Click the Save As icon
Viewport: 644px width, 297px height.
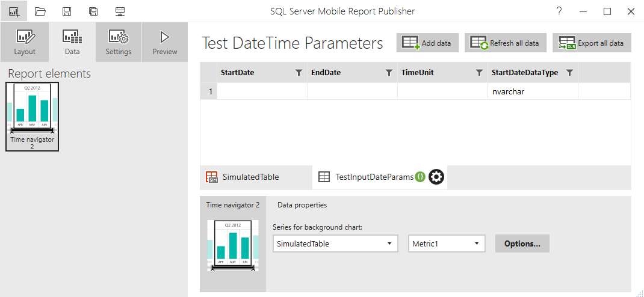click(93, 11)
